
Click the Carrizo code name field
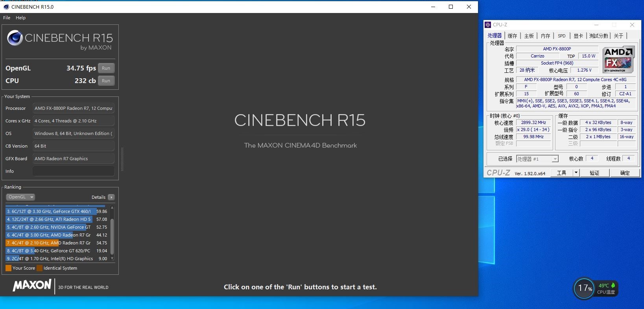(x=537, y=56)
